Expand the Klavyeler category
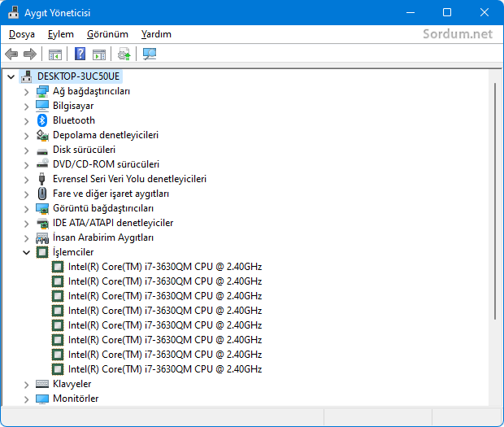 (x=26, y=385)
